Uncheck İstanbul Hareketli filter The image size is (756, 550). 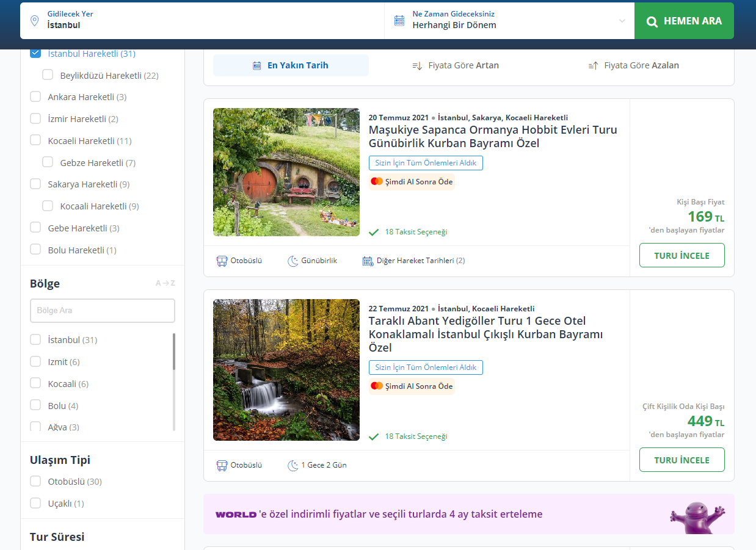pos(35,53)
